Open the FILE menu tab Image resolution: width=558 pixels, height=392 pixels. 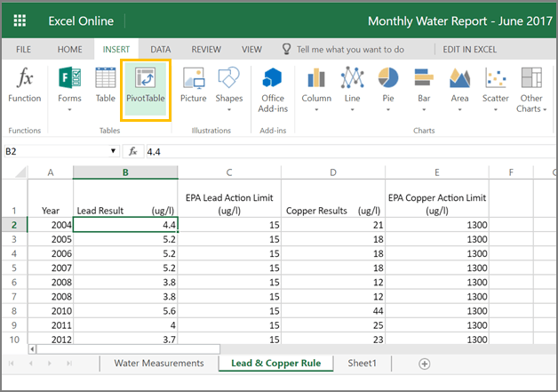tap(24, 50)
